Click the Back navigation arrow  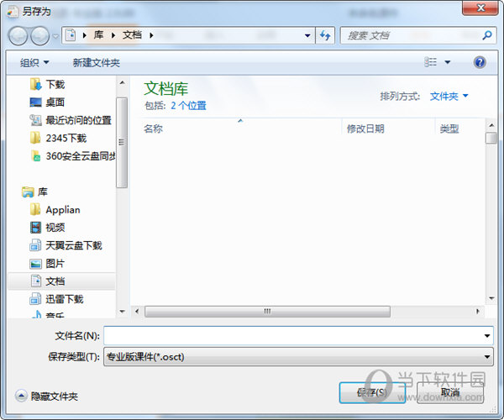[x=18, y=35]
